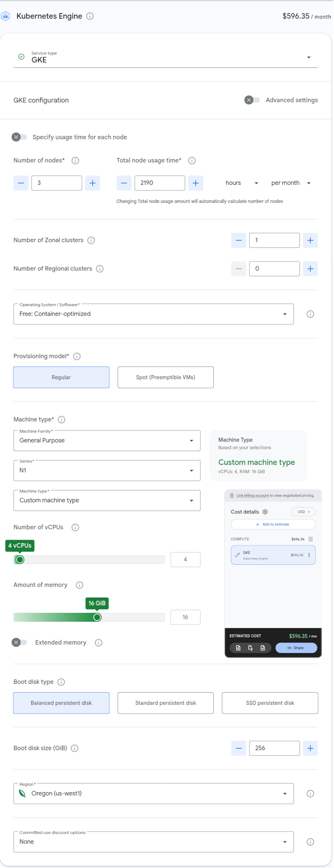This screenshot has height=868, width=334.
Task: Open Committed use discount options dropdown
Action: point(154,842)
